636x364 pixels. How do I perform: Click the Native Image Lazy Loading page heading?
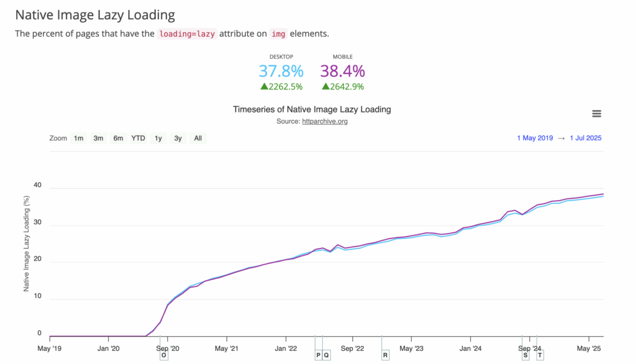(x=95, y=15)
